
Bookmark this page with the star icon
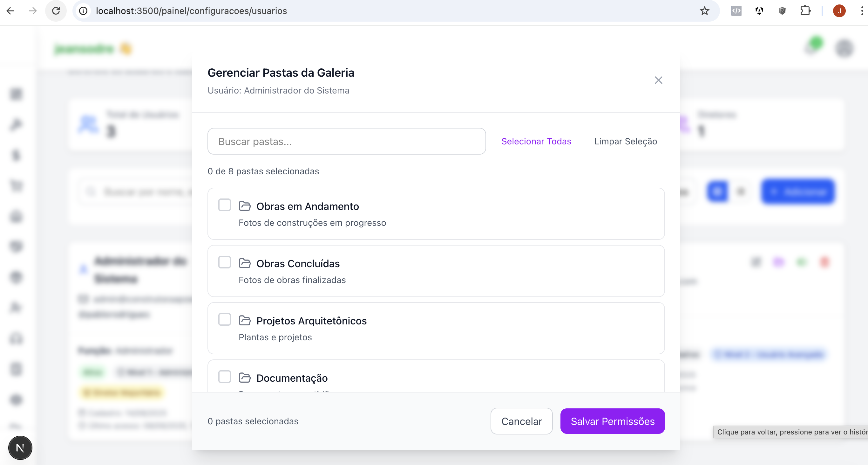pos(704,11)
